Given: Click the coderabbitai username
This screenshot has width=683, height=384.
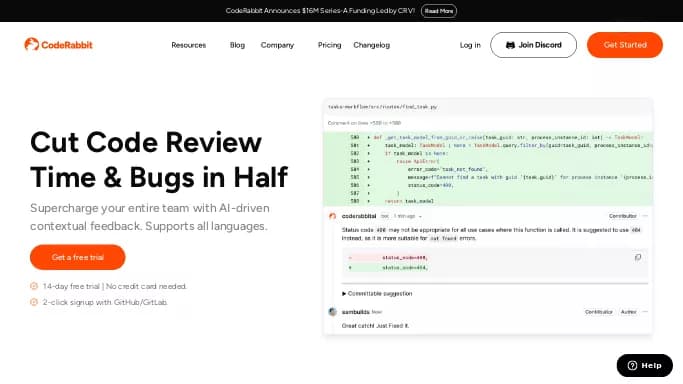Looking at the screenshot, I should pyautogui.click(x=359, y=216).
